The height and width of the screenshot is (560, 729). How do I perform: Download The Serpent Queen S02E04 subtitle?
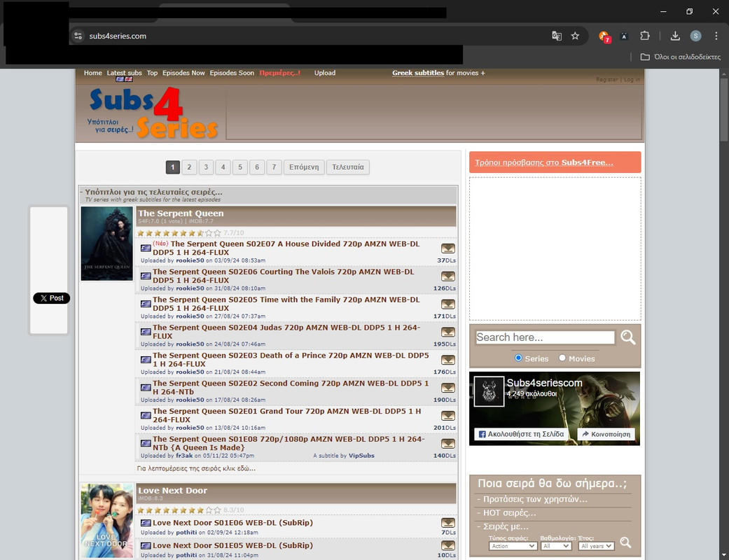coord(447,332)
